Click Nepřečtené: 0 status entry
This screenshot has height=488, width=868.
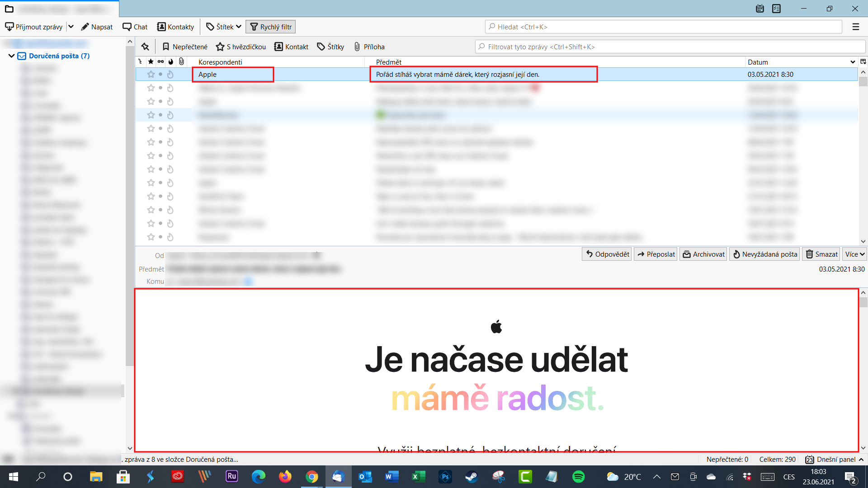727,459
